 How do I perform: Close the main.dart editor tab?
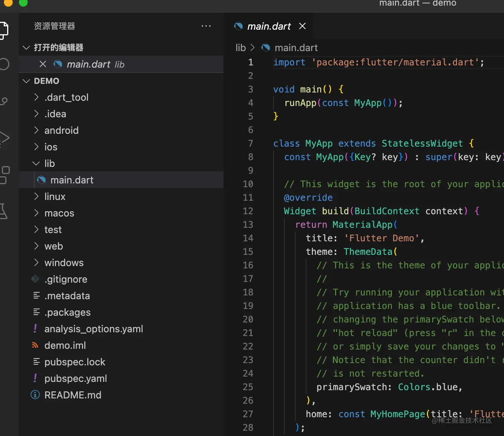[x=302, y=26]
